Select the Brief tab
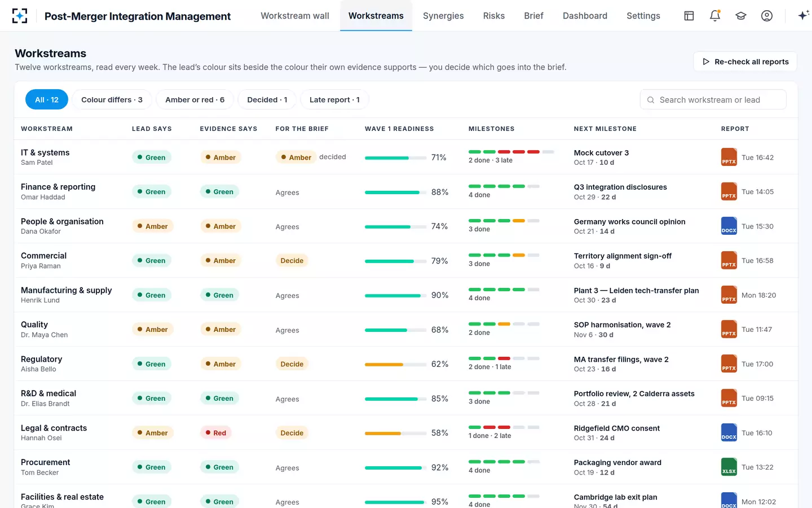Viewport: 812px width, 508px height. click(x=533, y=16)
